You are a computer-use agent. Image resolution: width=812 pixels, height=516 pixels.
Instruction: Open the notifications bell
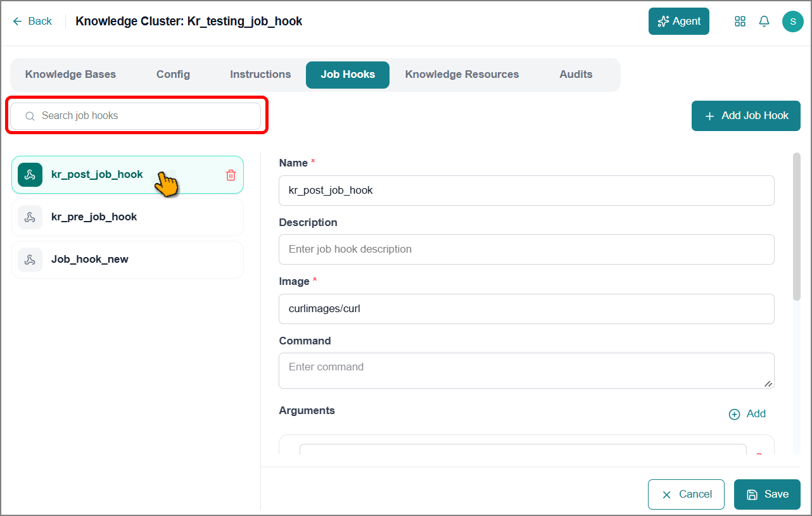(764, 22)
